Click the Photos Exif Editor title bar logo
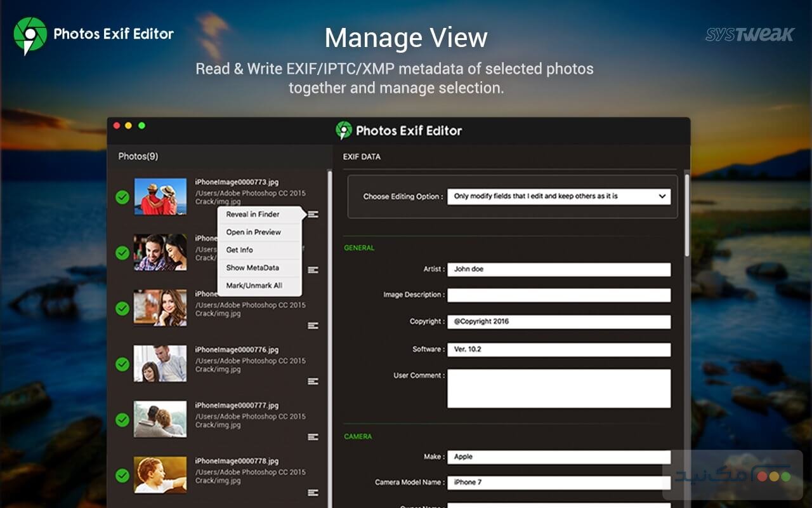This screenshot has width=812, height=508. click(x=344, y=131)
